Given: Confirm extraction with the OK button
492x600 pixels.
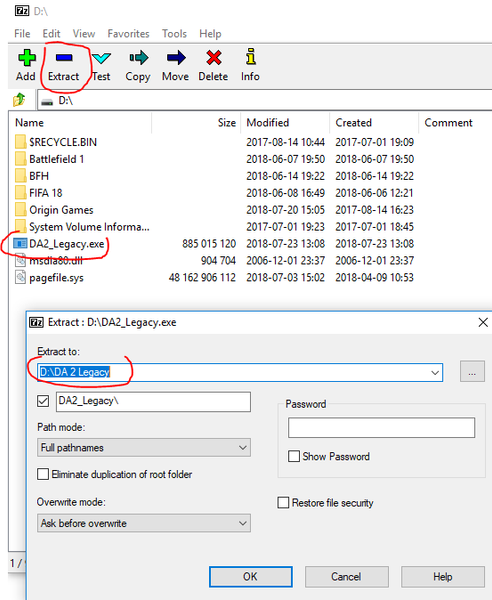Looking at the screenshot, I should 251,577.
